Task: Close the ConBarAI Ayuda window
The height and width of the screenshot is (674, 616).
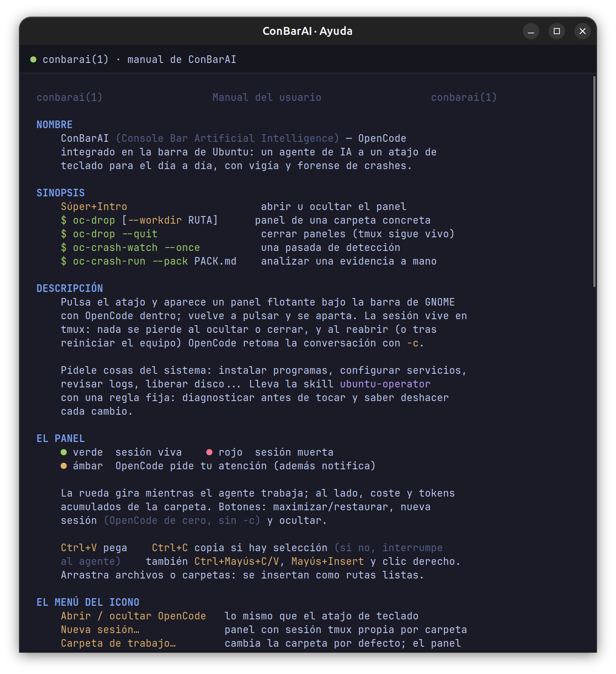Action: point(583,31)
